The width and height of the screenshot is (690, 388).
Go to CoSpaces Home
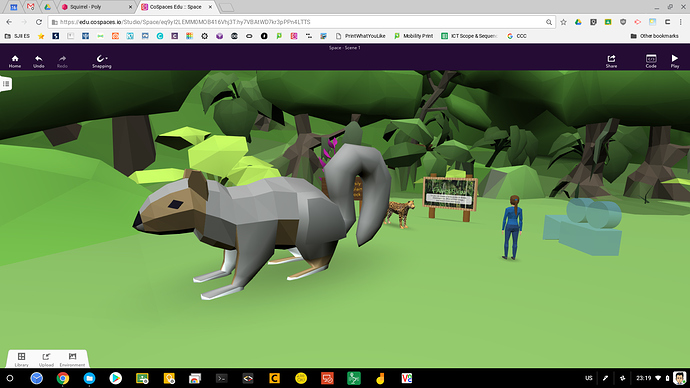pos(15,61)
